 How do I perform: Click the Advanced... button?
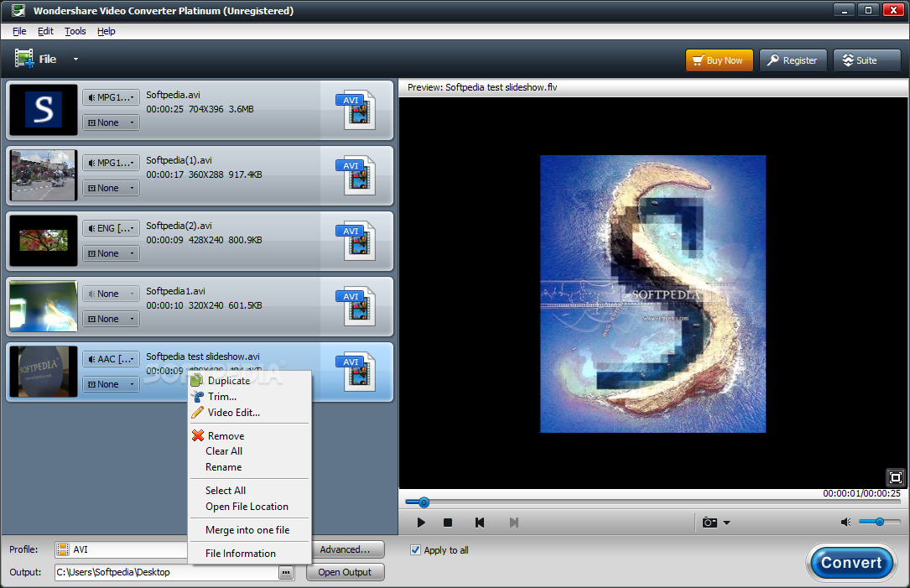[x=345, y=549]
